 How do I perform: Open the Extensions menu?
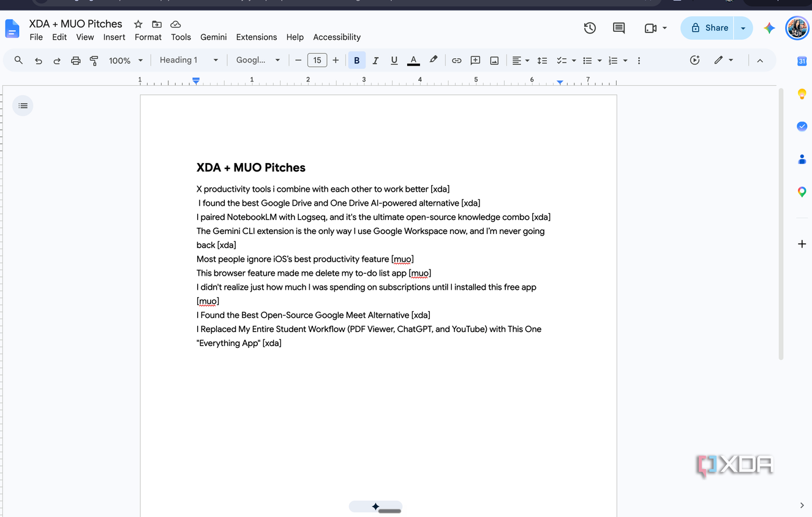[257, 37]
